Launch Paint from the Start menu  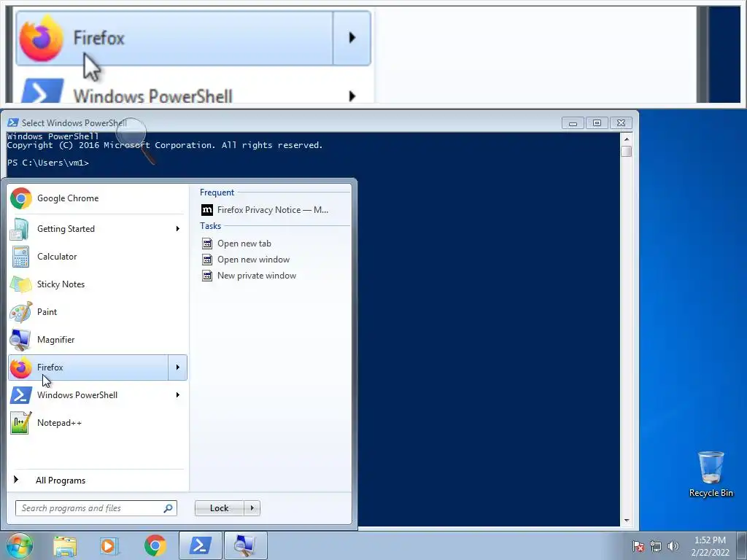click(97, 312)
